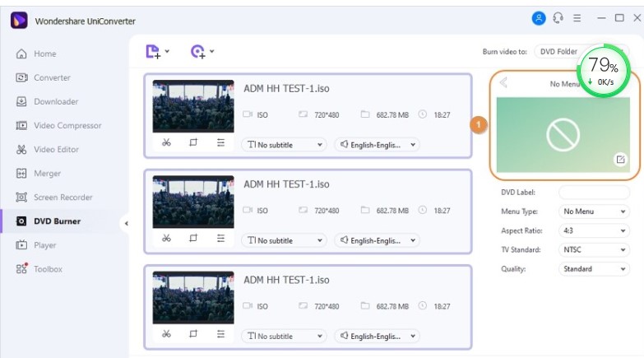The image size is (644, 358).
Task: Open the effects settings icon on third video
Action: (220, 334)
